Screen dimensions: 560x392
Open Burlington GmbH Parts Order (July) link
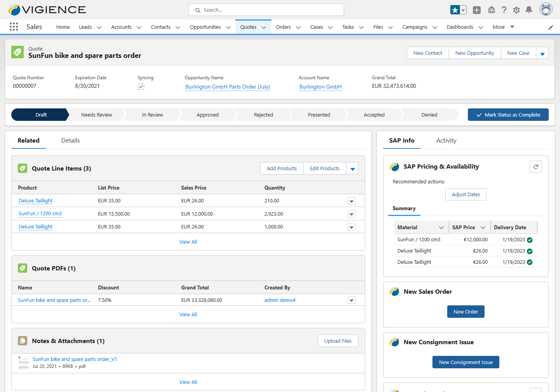pyautogui.click(x=227, y=87)
